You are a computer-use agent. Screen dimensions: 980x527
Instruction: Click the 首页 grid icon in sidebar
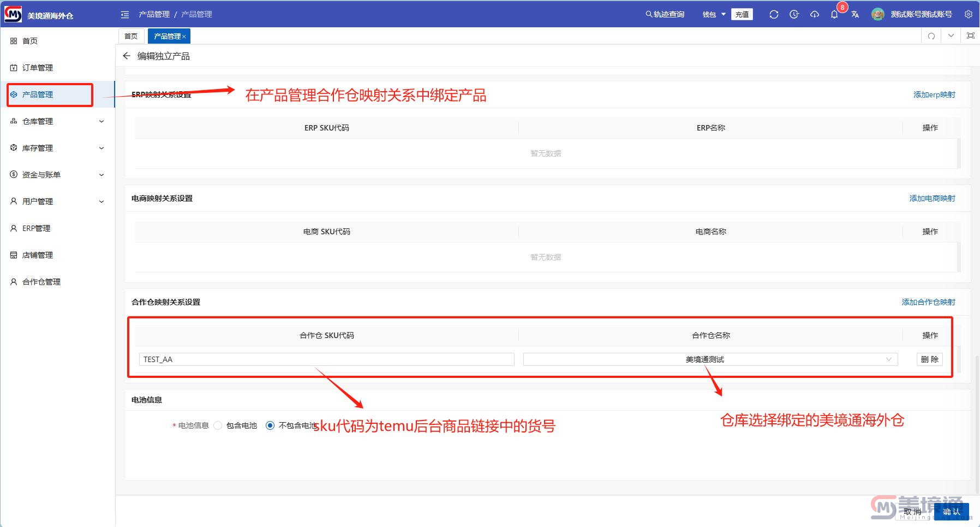(14, 41)
